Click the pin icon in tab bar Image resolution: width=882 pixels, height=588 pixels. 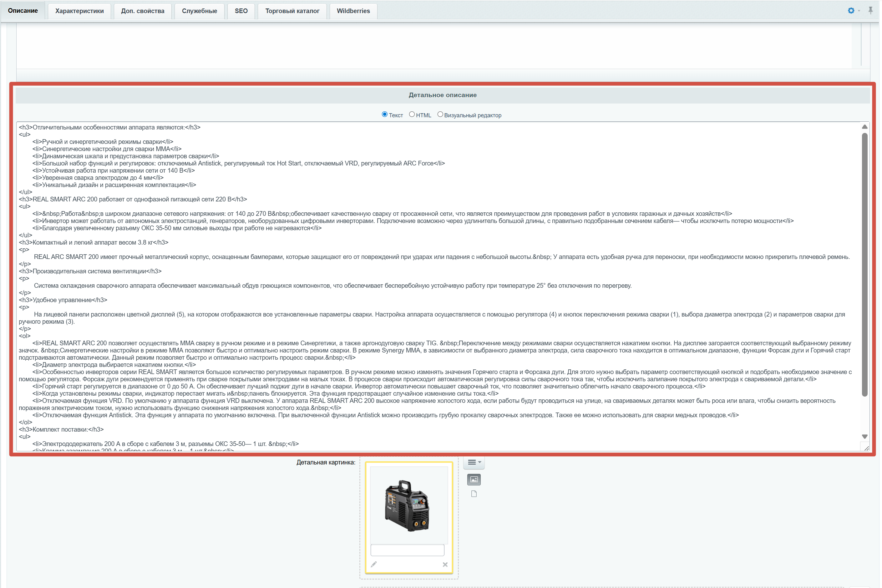tap(870, 10)
